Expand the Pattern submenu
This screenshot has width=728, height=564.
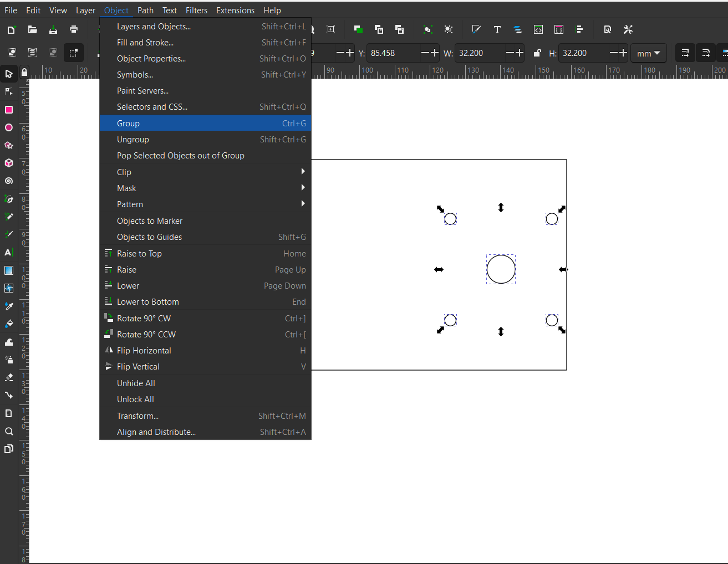tap(206, 204)
